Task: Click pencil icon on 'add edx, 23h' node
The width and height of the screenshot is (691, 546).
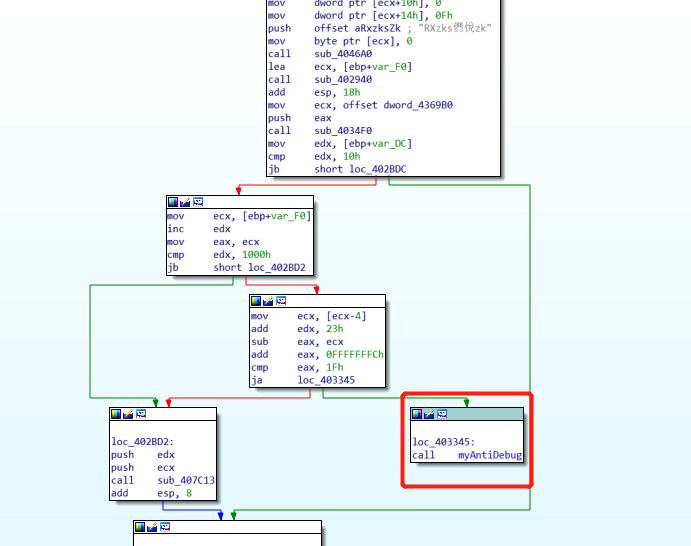Action: (269, 300)
